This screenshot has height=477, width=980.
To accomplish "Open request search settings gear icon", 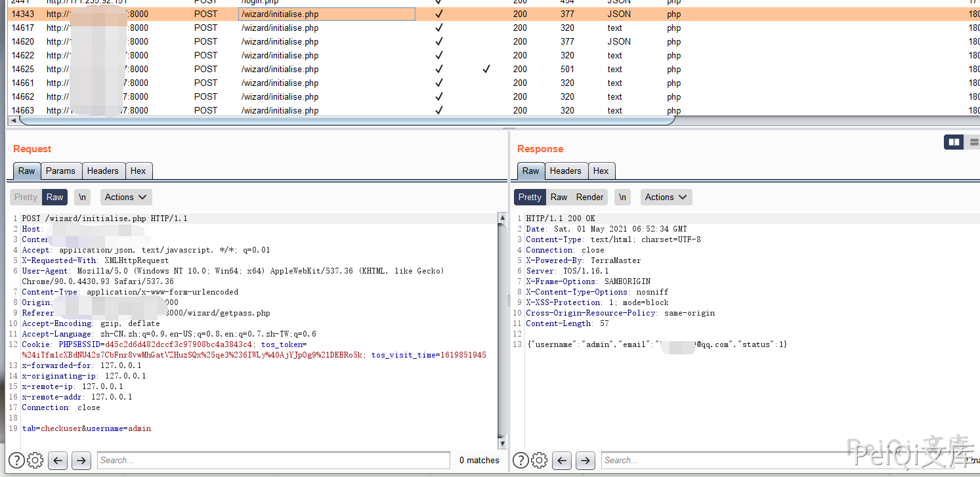I will 35,460.
